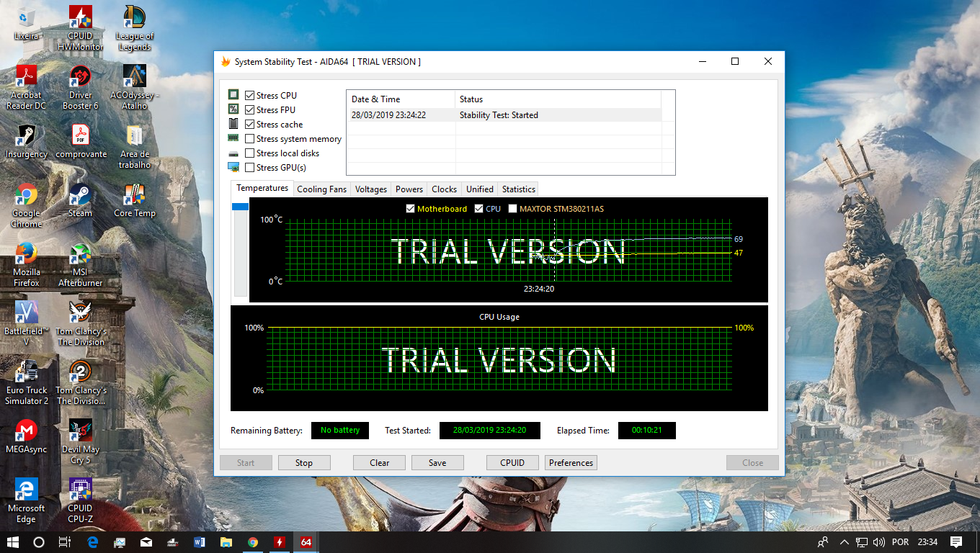Click the Clear button
Viewport: 980px width, 553px height.
pyautogui.click(x=379, y=463)
